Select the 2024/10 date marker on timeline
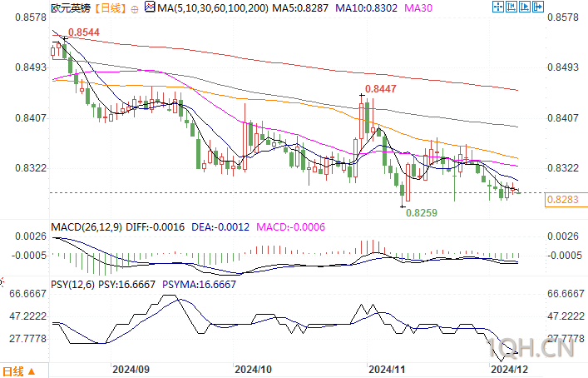Viewport: 588px width, 378px height. tap(253, 370)
